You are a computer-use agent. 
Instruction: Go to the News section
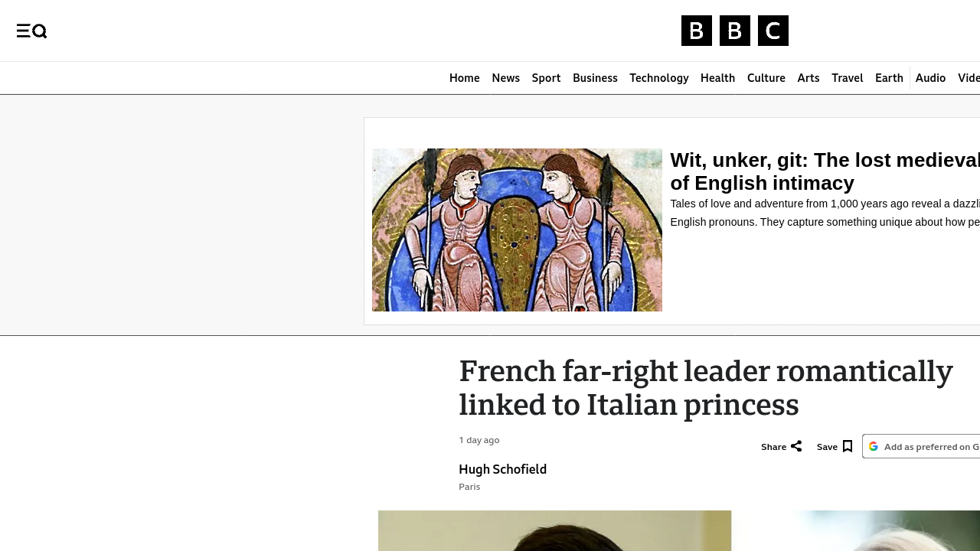point(505,78)
